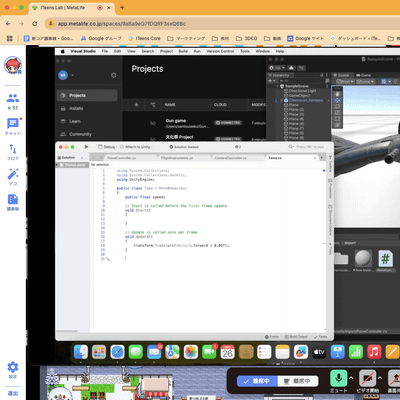The image size is (400, 400).
Task: Open the editor tab list dropdown arrow
Action: pos(322,158)
